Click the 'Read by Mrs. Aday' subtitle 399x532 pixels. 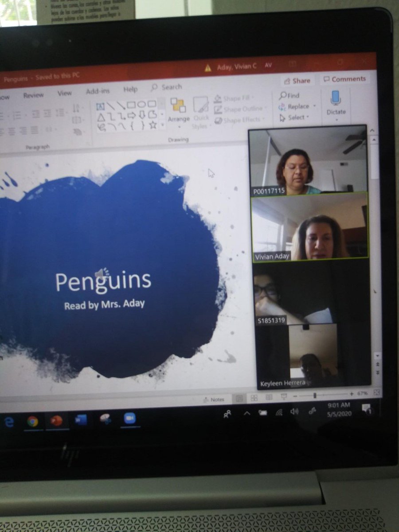tap(105, 305)
